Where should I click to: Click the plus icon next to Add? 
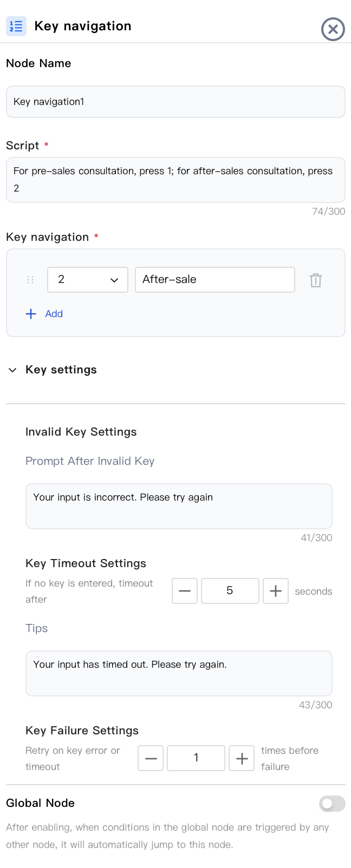pos(31,314)
